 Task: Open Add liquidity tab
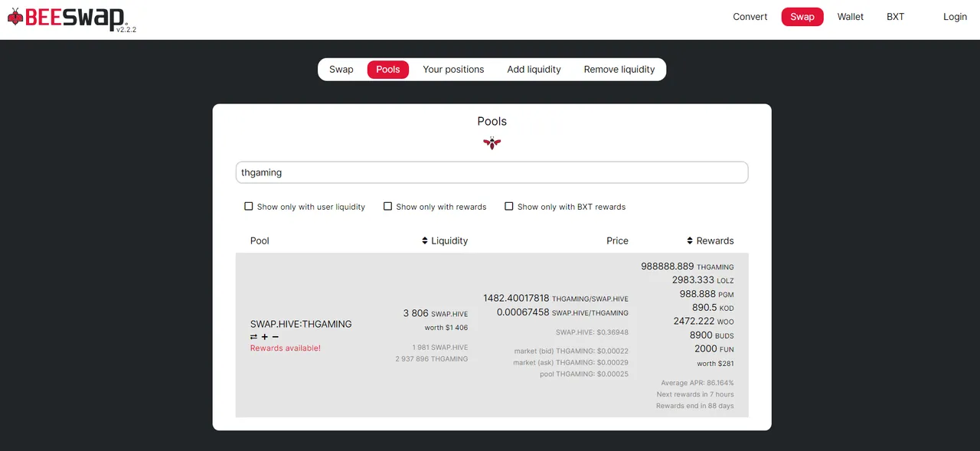[534, 69]
